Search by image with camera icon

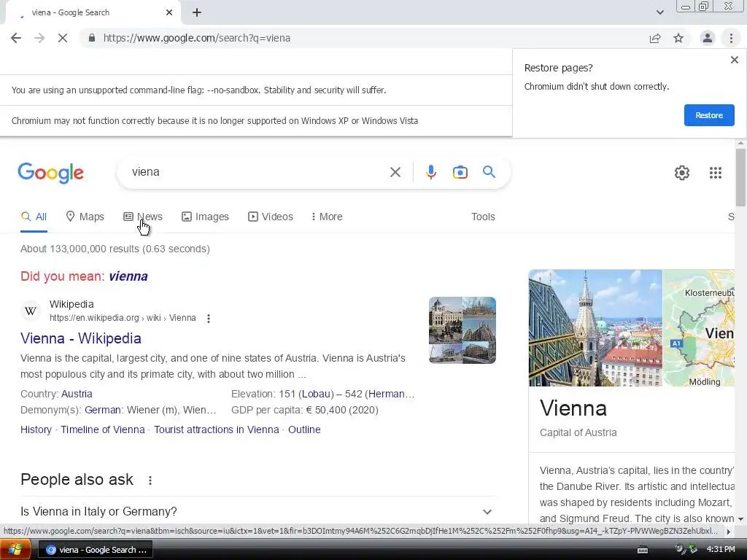point(460,172)
